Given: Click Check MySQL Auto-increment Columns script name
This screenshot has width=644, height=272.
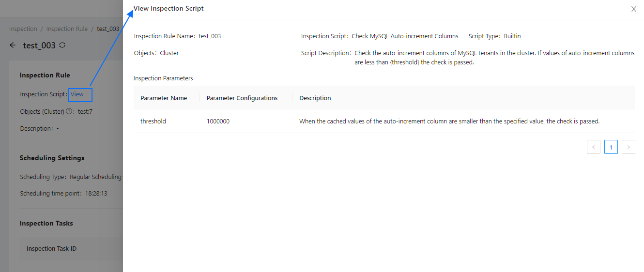Looking at the screenshot, I should point(405,36).
